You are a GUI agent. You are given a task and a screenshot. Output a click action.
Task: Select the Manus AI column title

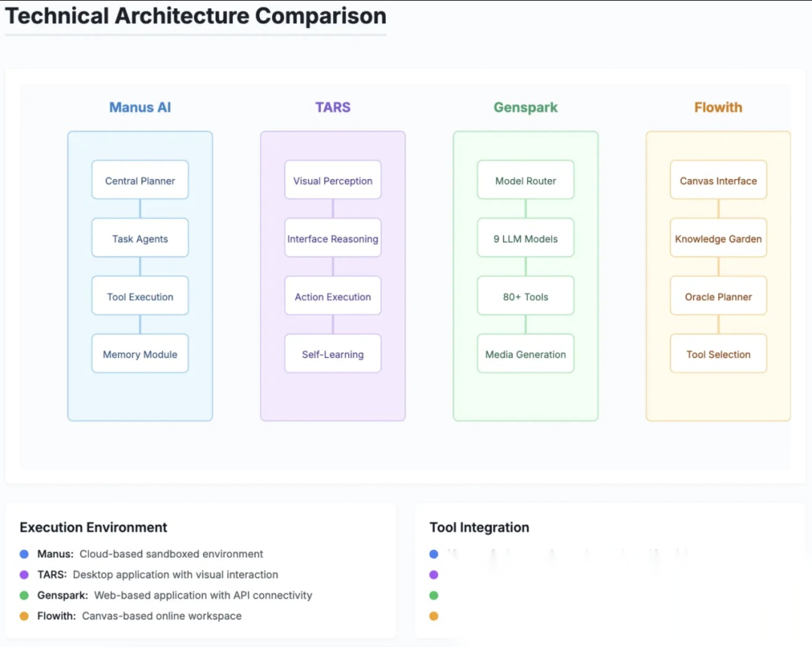pos(140,108)
